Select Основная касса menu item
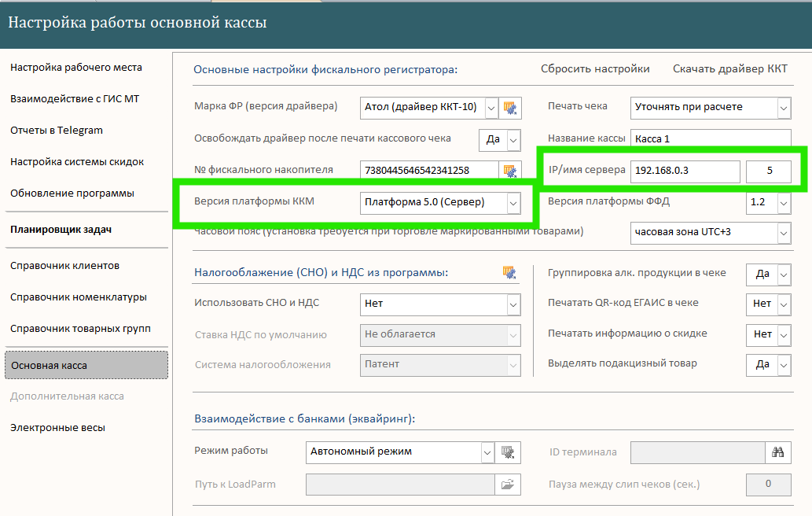Viewport: 812px width, 516px height. tap(86, 365)
